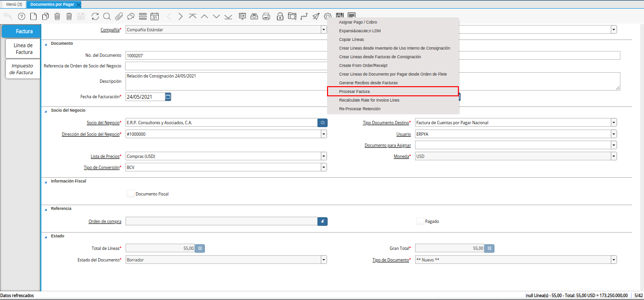Open the Moneda currency dropdown
The width and height of the screenshot is (644, 300).
[x=613, y=156]
